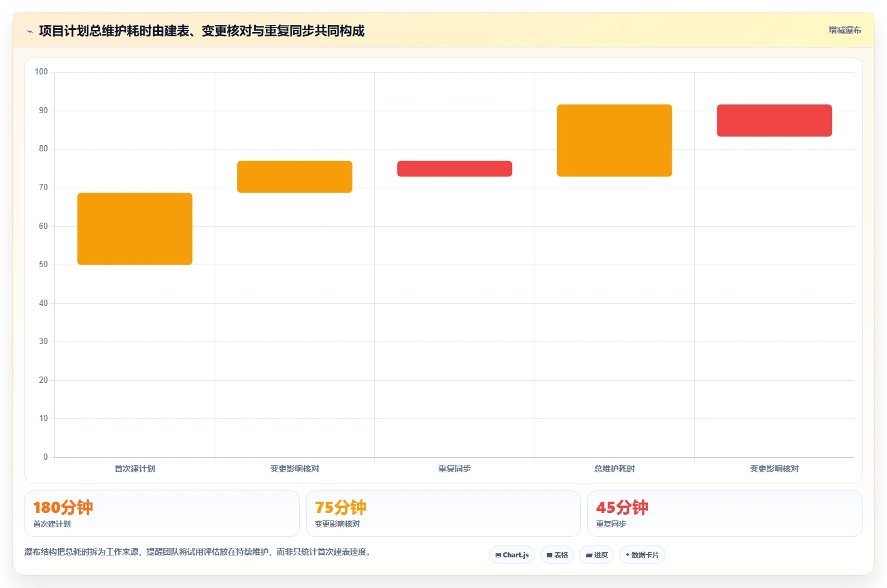Screen dimensions: 887x588
Task: Open the 75分钟 变更影响核对 data card
Action: pyautogui.click(x=443, y=514)
